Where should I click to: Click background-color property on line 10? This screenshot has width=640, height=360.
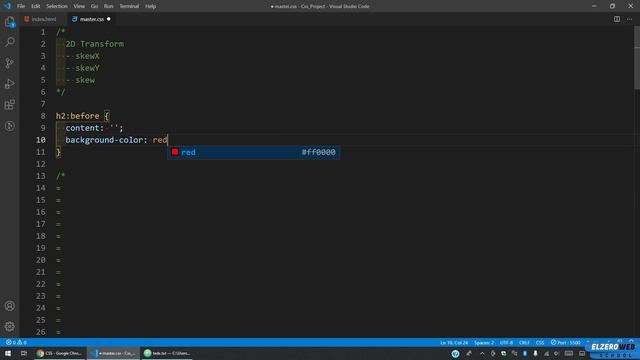104,140
